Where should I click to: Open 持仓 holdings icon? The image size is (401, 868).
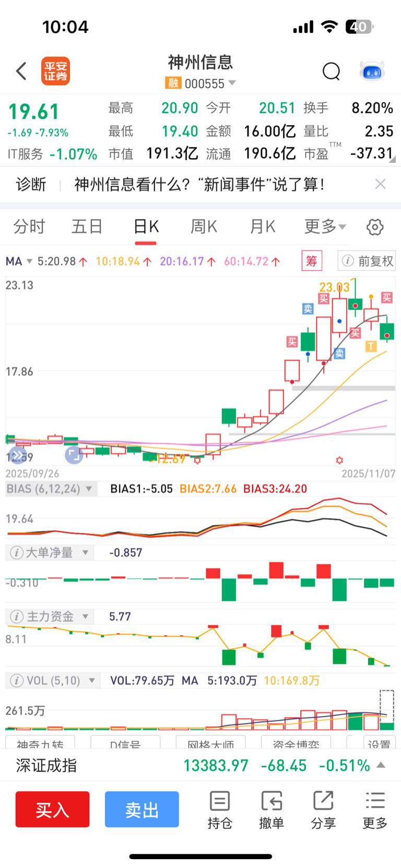220,810
